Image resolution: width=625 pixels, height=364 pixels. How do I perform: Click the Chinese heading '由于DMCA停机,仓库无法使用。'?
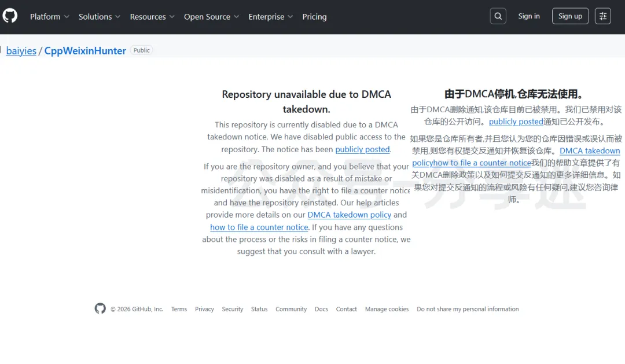coord(515,94)
